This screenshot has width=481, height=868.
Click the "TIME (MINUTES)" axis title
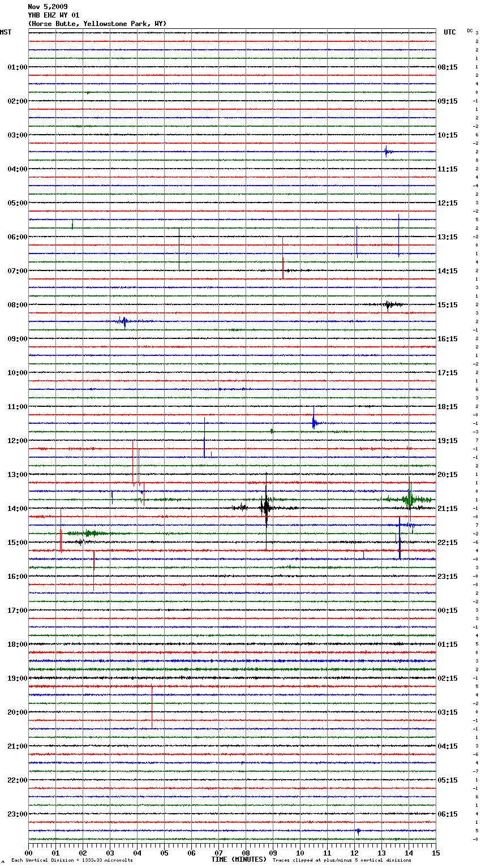(239, 860)
